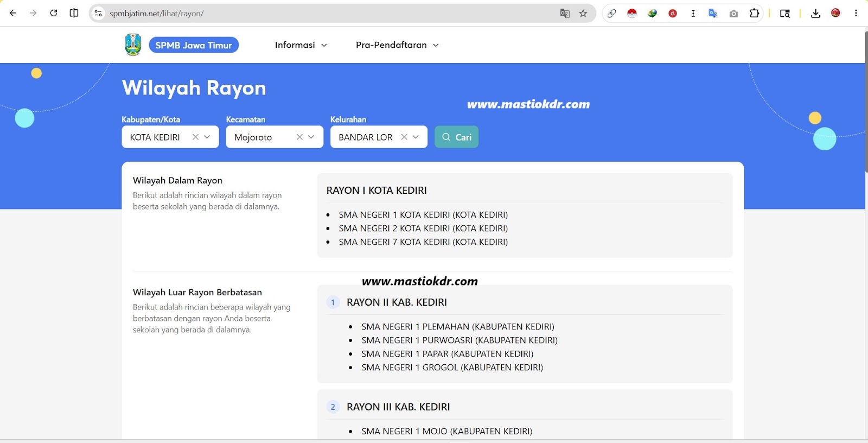Select SMA NEGERI 1 GROGOL entry
The width and height of the screenshot is (868, 443).
click(452, 368)
